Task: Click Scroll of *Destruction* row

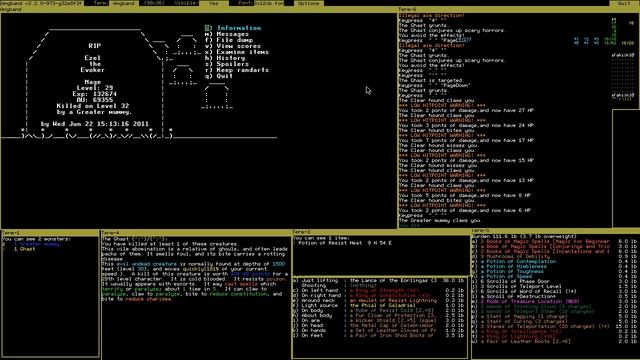Action: coord(554,296)
